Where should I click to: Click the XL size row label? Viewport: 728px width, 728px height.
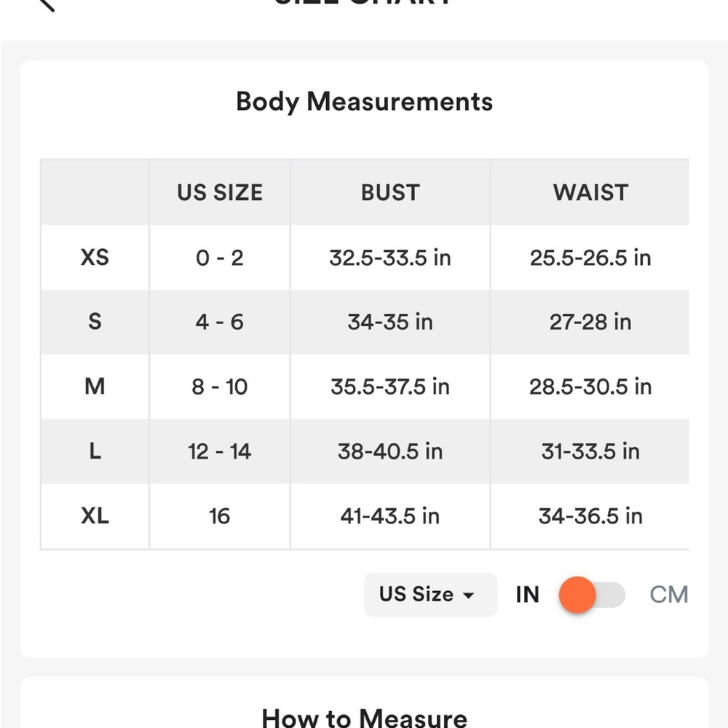(95, 516)
